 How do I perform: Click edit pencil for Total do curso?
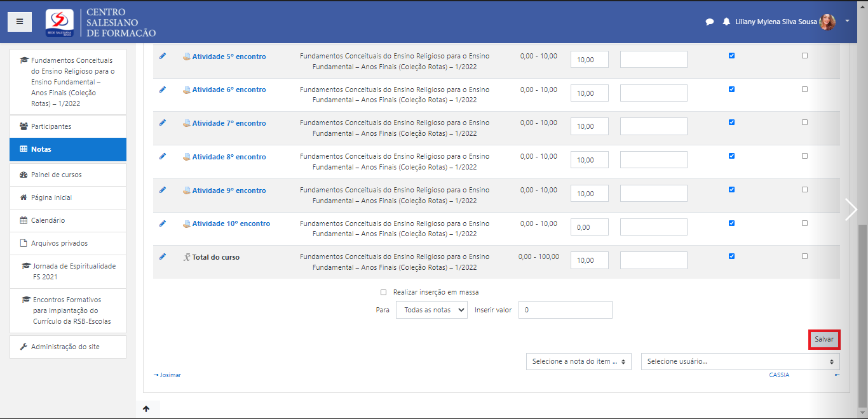163,256
